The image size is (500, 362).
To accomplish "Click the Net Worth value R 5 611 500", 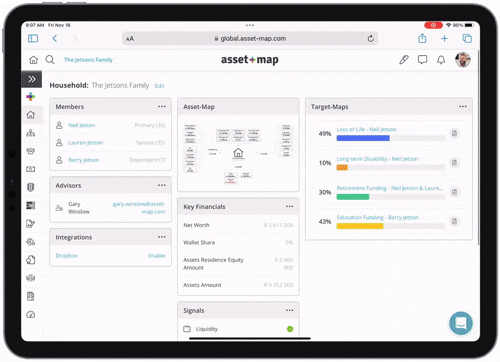I will pyautogui.click(x=278, y=225).
